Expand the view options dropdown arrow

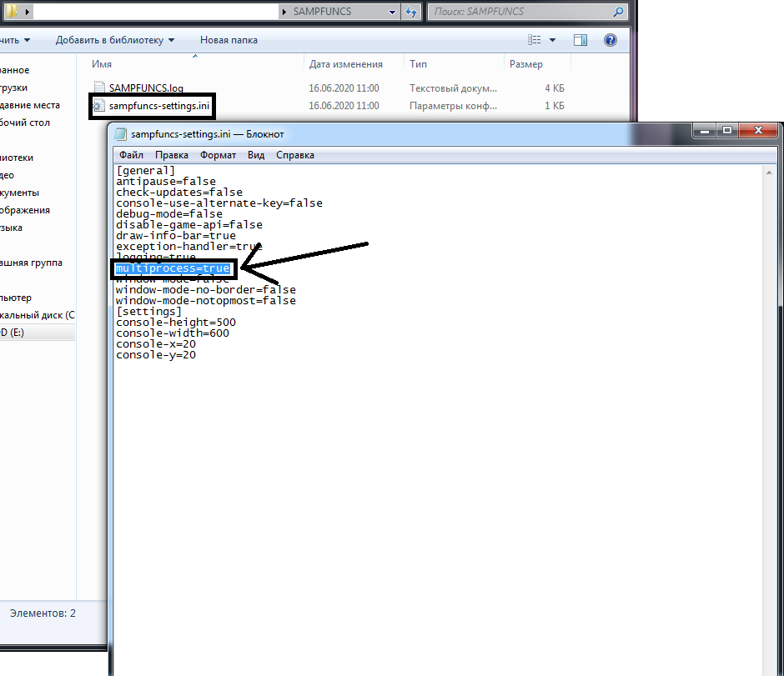tap(552, 40)
